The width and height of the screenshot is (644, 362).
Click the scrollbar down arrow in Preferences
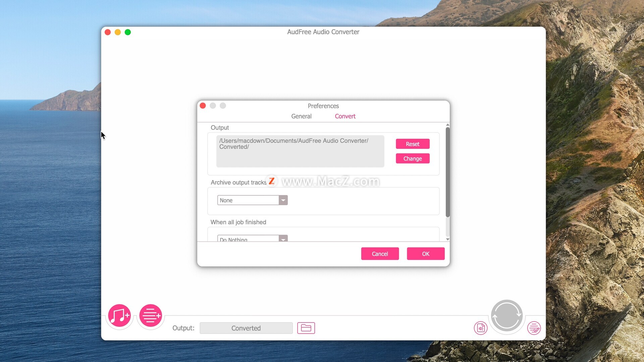[x=447, y=239]
